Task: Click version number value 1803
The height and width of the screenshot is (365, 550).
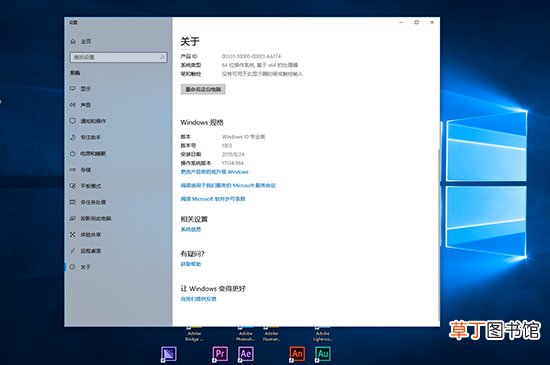Action: point(227,146)
